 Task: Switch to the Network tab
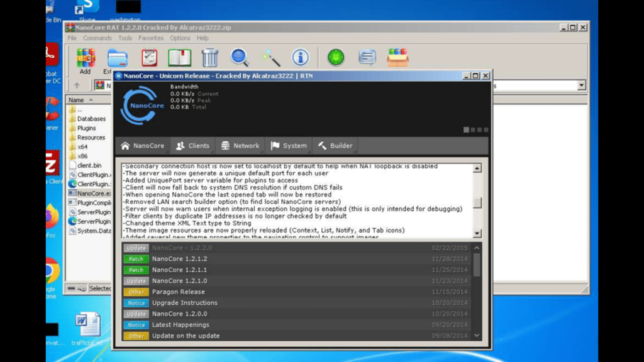[x=240, y=146]
